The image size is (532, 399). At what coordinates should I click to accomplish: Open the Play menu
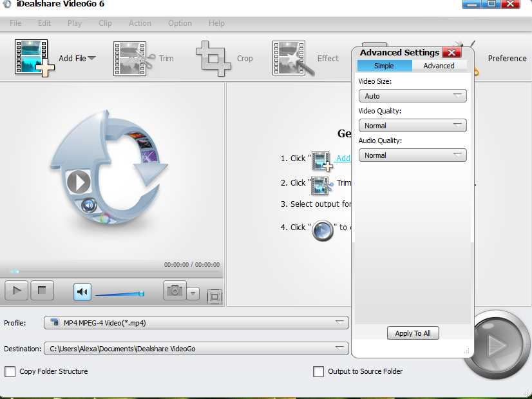point(74,23)
